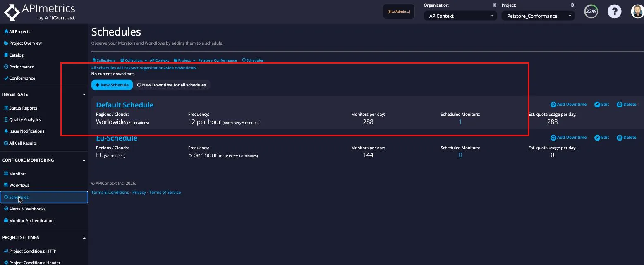Click the 22% quota usage indicator
The height and width of the screenshot is (265, 644).
pyautogui.click(x=591, y=11)
